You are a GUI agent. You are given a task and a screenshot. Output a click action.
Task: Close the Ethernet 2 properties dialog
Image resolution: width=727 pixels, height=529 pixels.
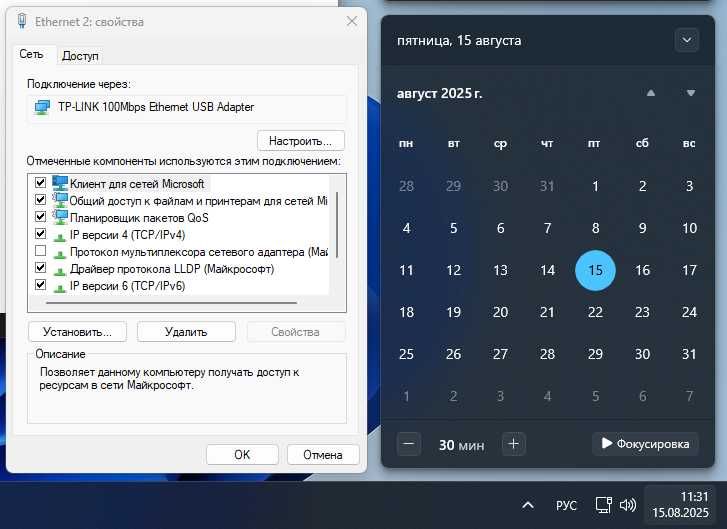[352, 21]
